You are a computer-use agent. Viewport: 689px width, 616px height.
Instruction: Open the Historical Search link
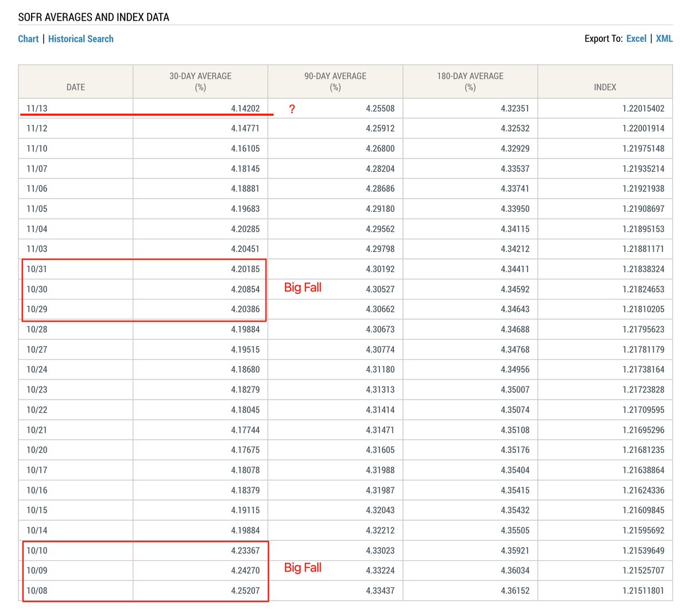pos(81,39)
